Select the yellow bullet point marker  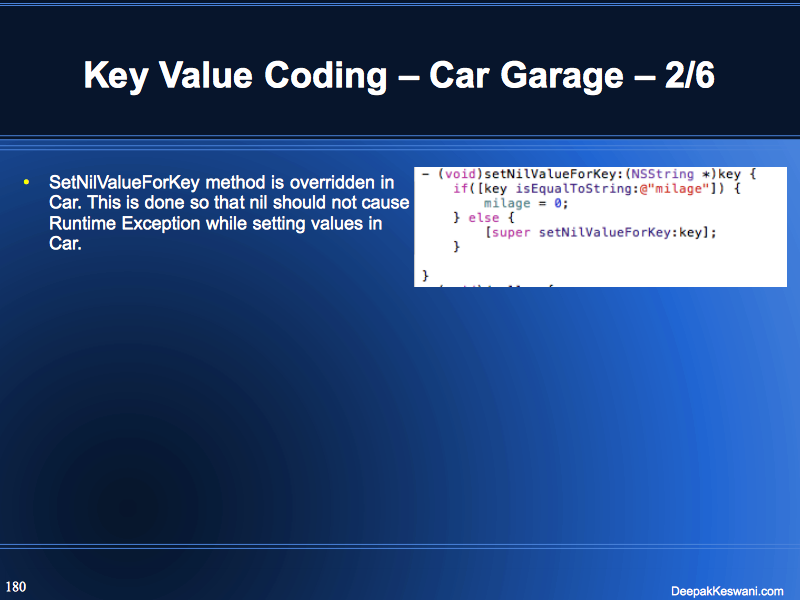(x=26, y=183)
